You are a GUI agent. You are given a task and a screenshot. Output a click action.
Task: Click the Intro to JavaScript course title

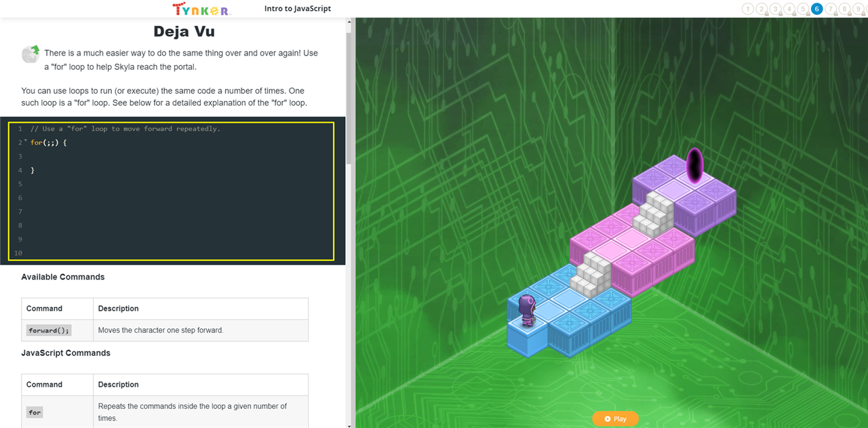(298, 9)
